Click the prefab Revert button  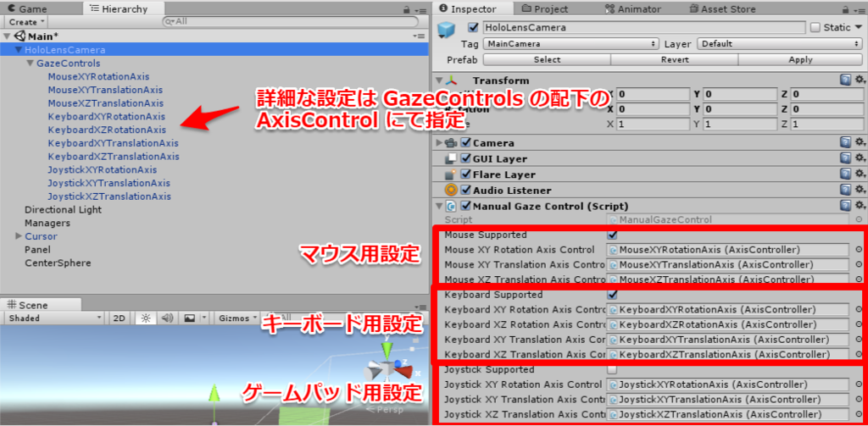pyautogui.click(x=674, y=60)
